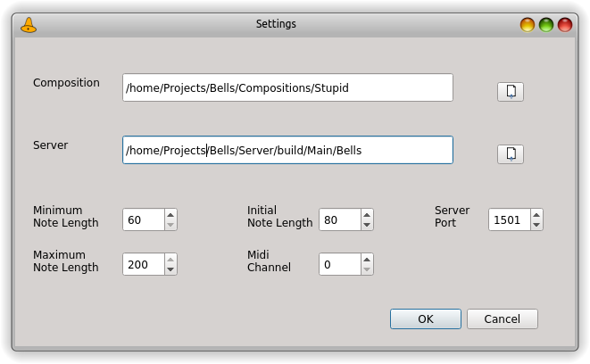Increase Server Port number

(x=536, y=215)
